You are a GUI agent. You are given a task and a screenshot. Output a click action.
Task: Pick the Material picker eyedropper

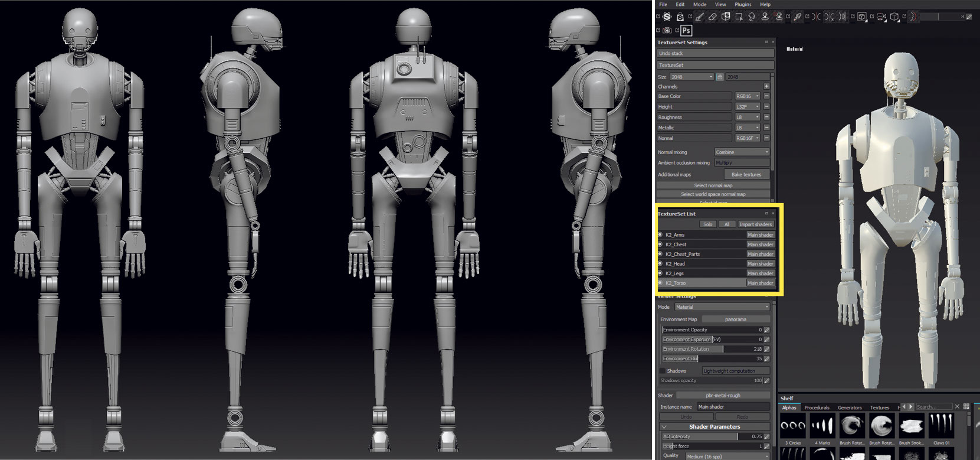coord(798,17)
